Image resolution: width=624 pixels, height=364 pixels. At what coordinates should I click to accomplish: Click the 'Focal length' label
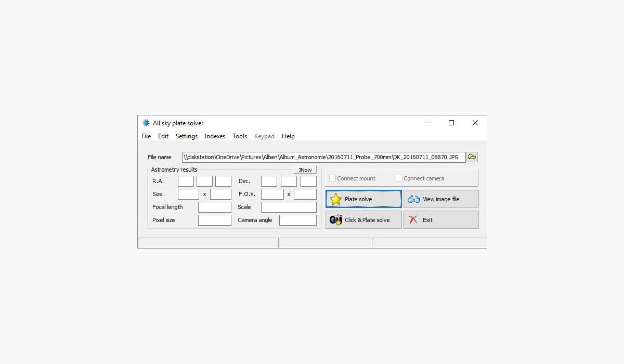[x=167, y=207]
